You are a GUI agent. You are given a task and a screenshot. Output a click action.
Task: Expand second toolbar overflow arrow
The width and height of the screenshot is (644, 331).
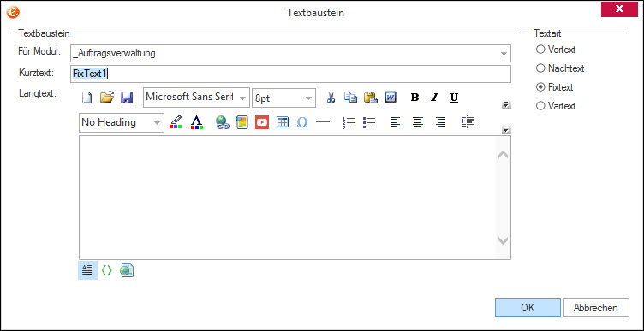coord(506,130)
